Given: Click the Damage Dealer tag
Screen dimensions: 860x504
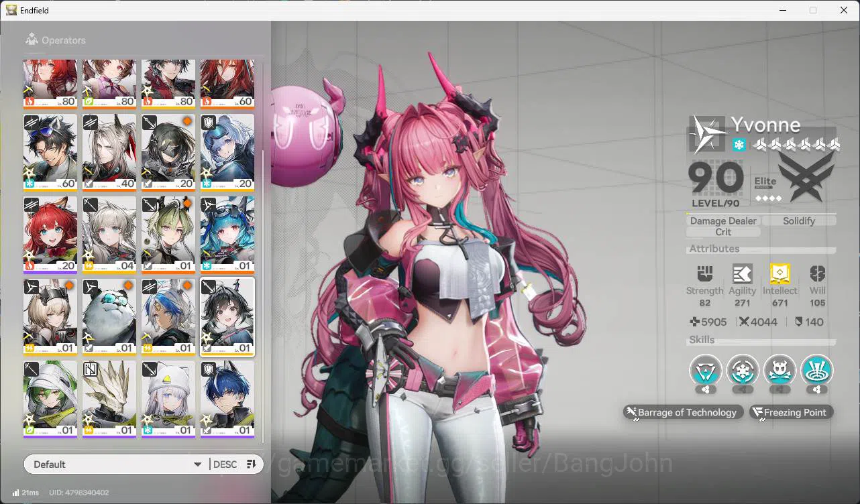Looking at the screenshot, I should click(723, 220).
